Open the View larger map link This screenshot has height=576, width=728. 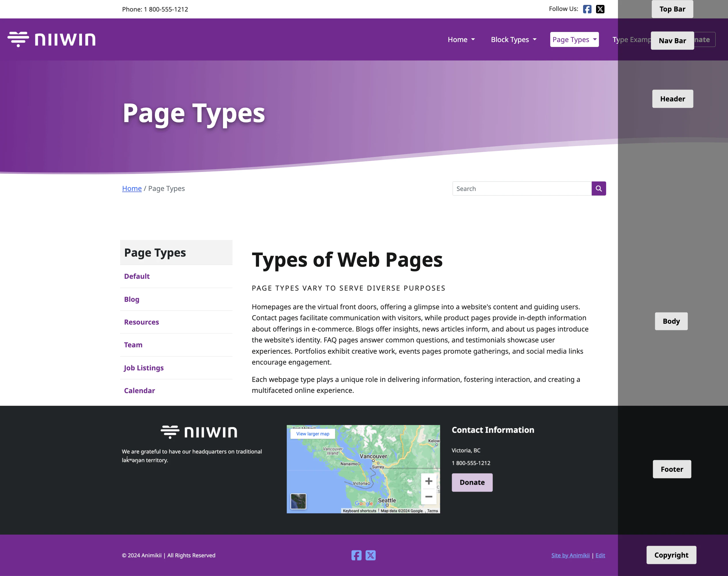point(312,434)
